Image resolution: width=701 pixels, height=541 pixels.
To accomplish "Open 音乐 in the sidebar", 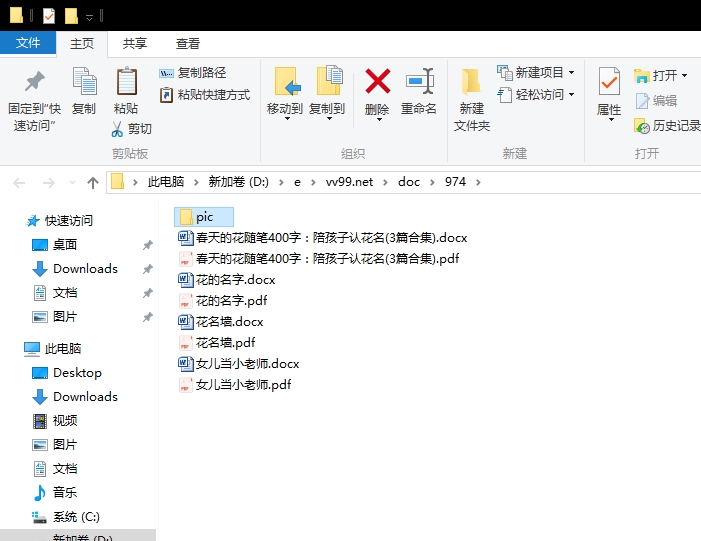I will (x=55, y=493).
